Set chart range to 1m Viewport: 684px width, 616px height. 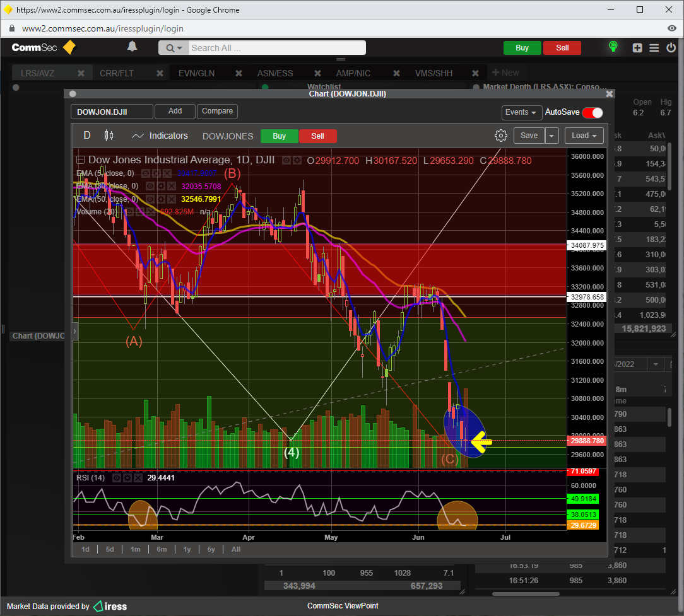135,549
